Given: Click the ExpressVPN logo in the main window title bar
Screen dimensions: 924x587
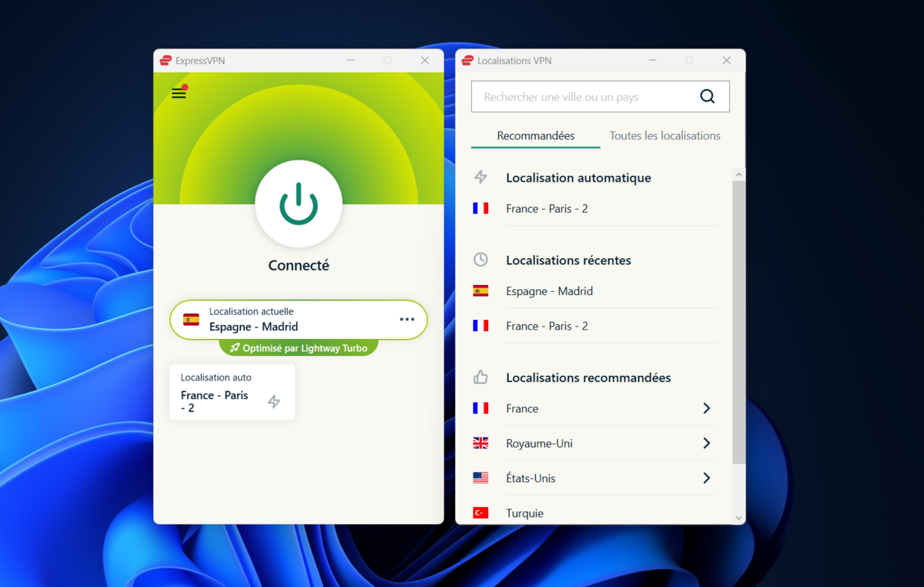Looking at the screenshot, I should click(x=165, y=61).
